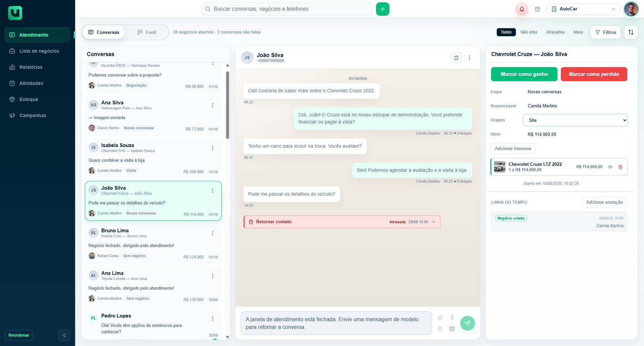
Task: Click the Adicionar interesse button
Action: click(x=513, y=149)
